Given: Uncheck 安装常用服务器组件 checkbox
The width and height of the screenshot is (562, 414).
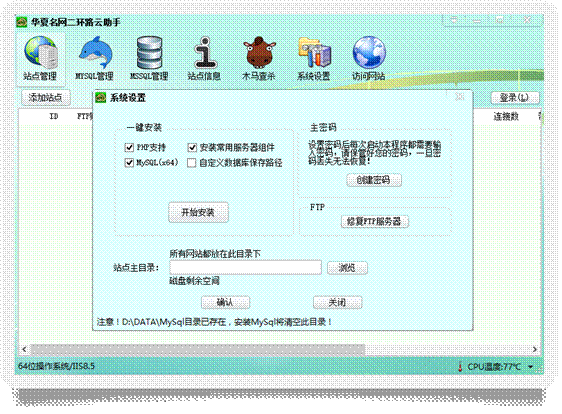Looking at the screenshot, I should [x=192, y=147].
